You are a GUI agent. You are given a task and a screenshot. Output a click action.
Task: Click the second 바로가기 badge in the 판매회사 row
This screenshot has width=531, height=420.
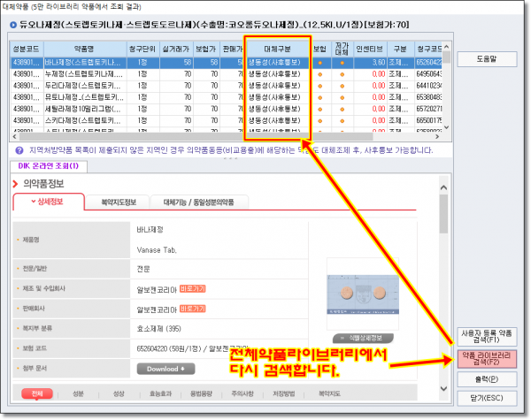point(193,309)
